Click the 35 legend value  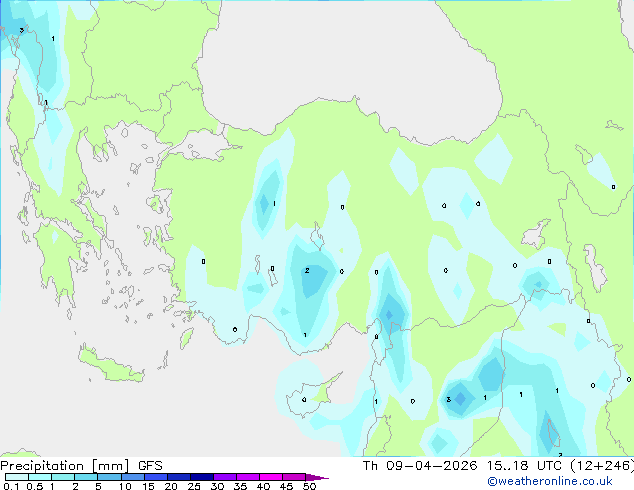coord(240,486)
